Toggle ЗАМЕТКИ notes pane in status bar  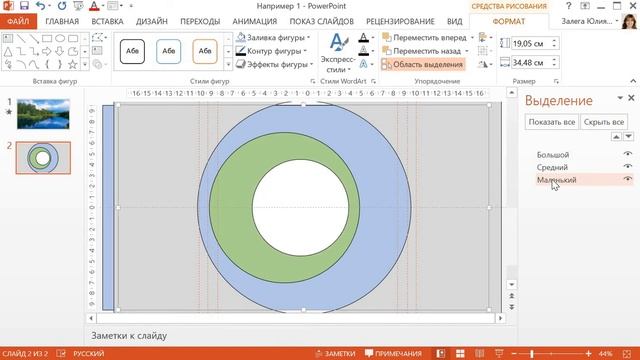[335, 353]
